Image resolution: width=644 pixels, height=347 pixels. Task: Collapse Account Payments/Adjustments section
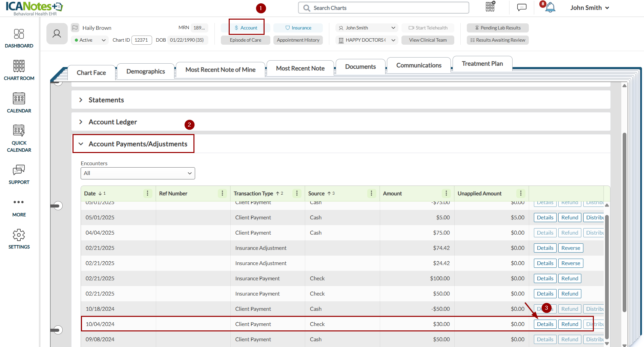pyautogui.click(x=81, y=144)
